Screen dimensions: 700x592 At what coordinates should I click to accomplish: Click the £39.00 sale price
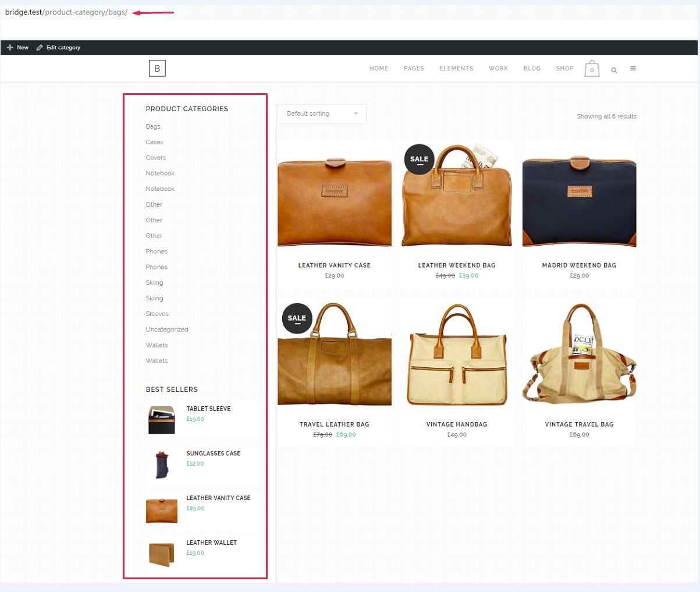click(468, 276)
